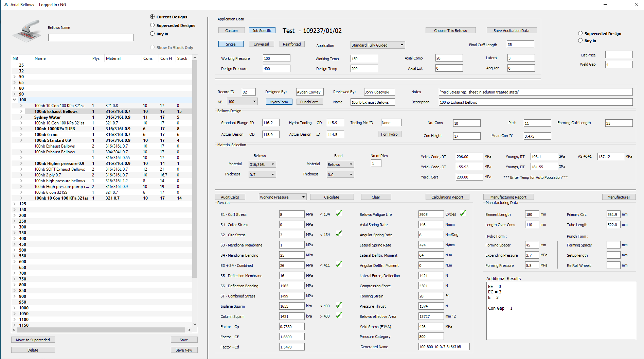644x359 pixels.
Task: Click the No. Cons input field
Action: 467,123
